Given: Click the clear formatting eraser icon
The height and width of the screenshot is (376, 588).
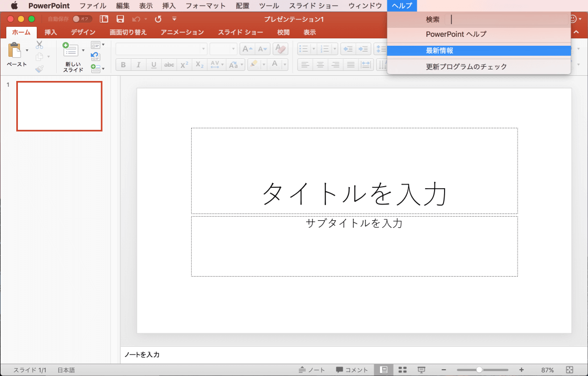Looking at the screenshot, I should 280,49.
